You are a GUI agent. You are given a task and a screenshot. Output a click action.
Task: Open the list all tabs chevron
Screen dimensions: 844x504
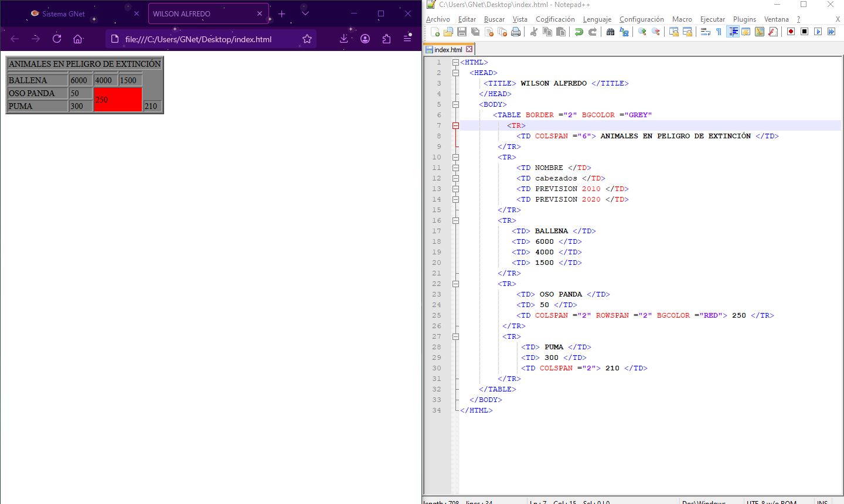pyautogui.click(x=305, y=13)
